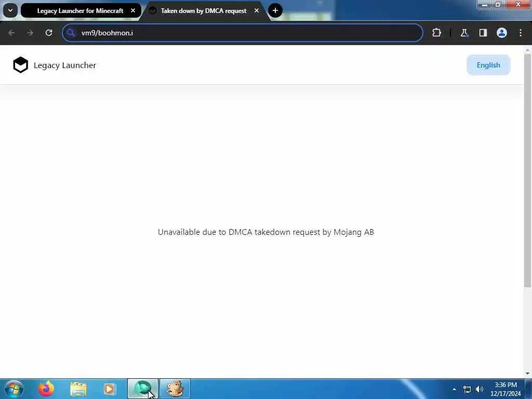Click the taskbar clock showing 3:36 PM
Screen dimensions: 532x399
coord(506,389)
